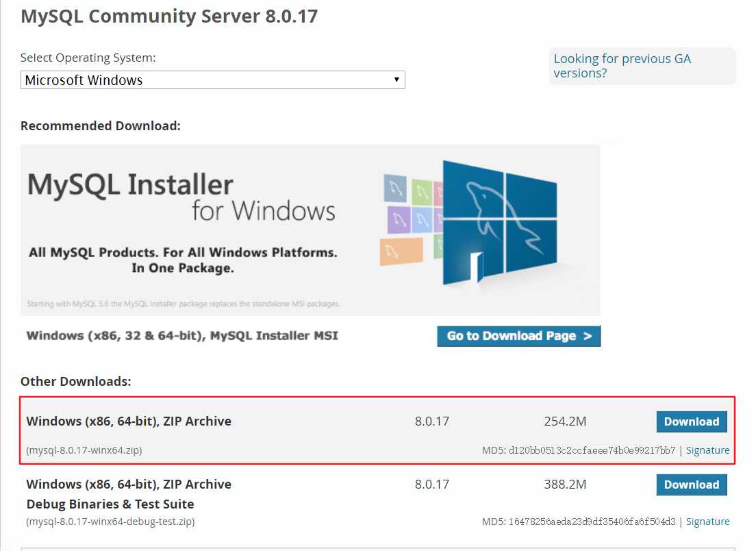This screenshot has height=551, width=756.
Task: Click the Select Operating System label
Action: (88, 58)
